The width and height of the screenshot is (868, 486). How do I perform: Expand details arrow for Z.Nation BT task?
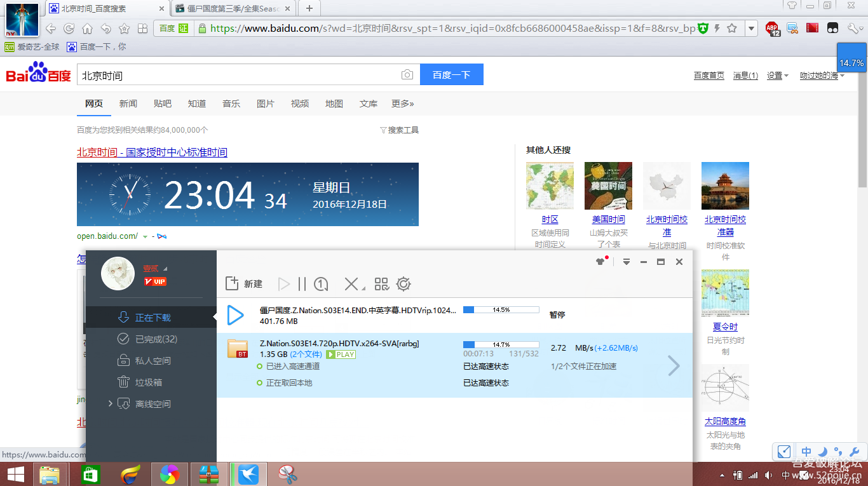coord(674,365)
